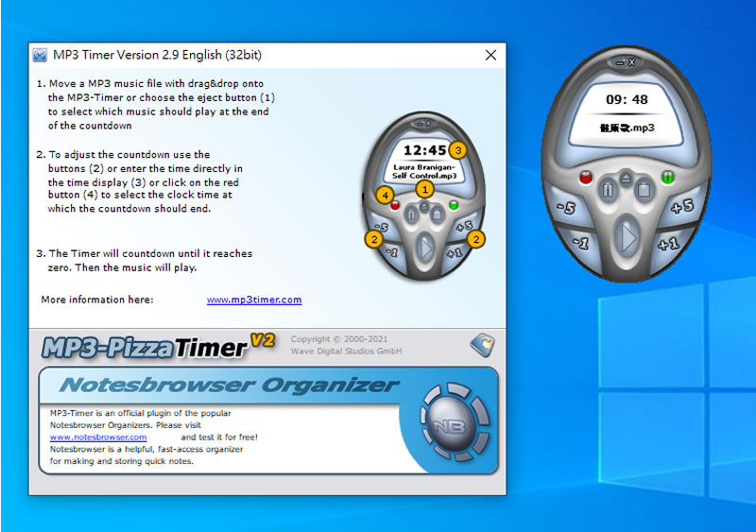Add one minute with the +1 button
Viewport: 756px width, 532px height.
tap(670, 244)
